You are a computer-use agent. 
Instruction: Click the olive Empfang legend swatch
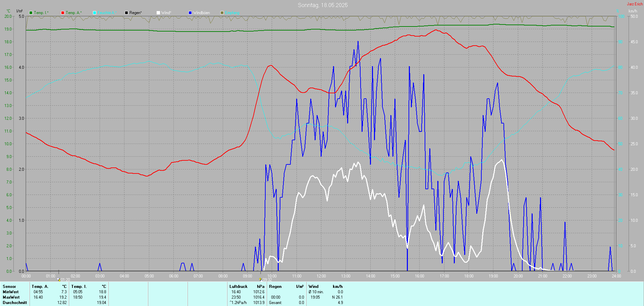point(222,13)
